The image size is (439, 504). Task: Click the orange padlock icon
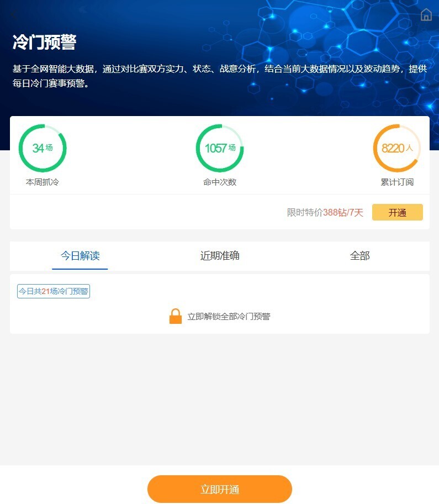(x=176, y=316)
